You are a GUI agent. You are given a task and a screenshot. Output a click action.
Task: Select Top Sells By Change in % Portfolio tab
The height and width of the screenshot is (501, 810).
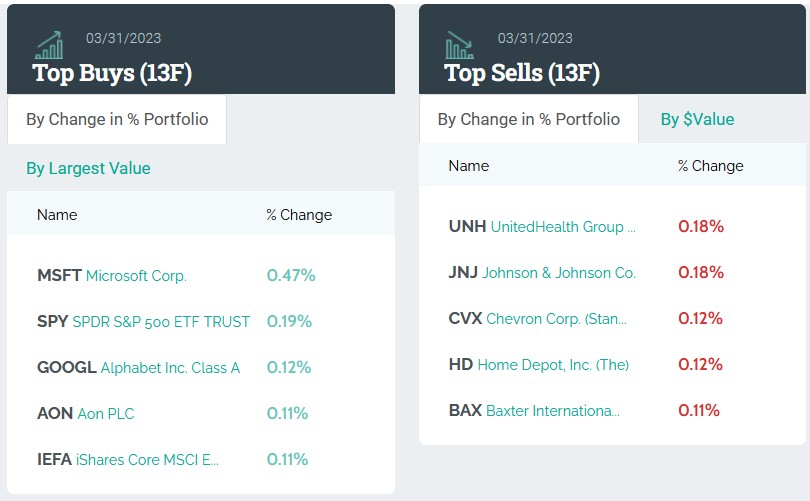(x=528, y=120)
